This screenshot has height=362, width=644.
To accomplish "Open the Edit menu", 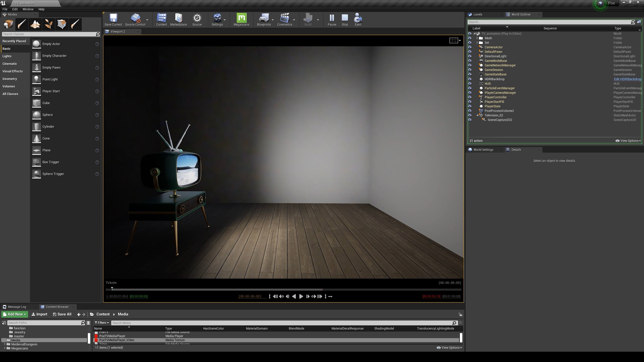I will [x=15, y=9].
